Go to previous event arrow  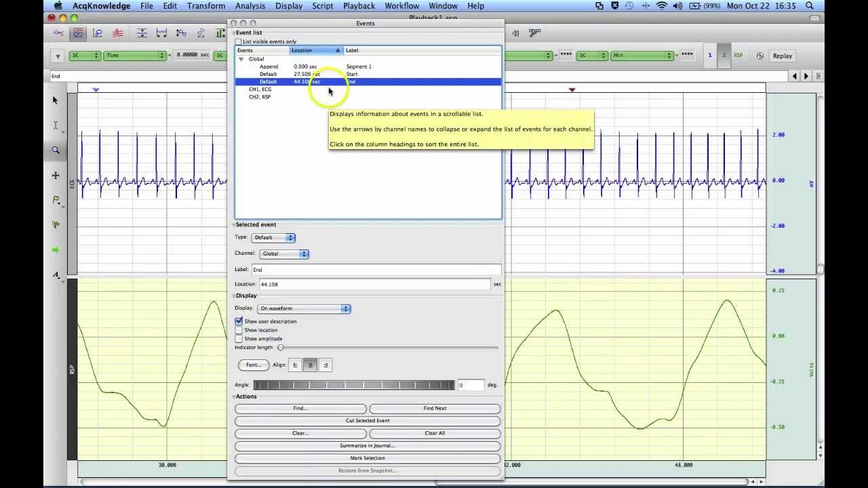pyautogui.click(x=795, y=76)
